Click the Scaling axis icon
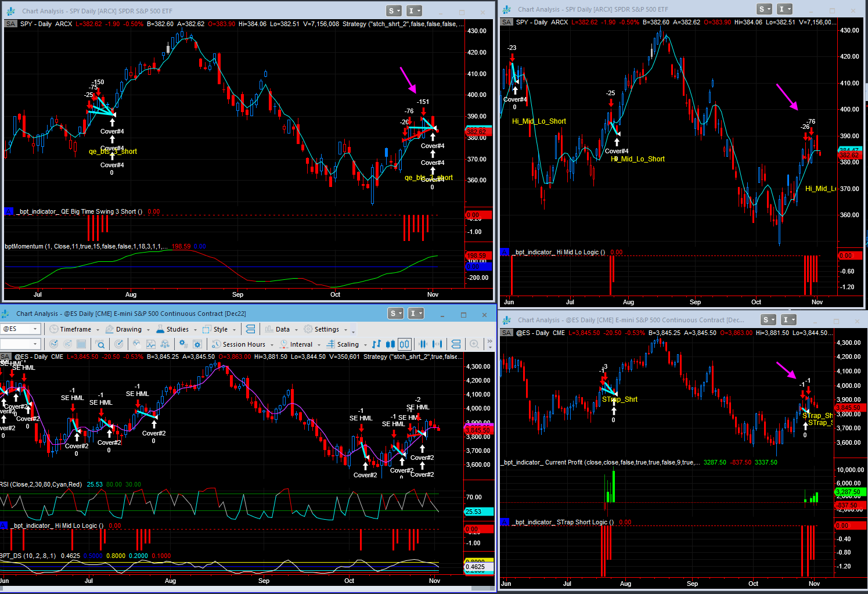Viewport: 868px width, 594px height. click(331, 344)
